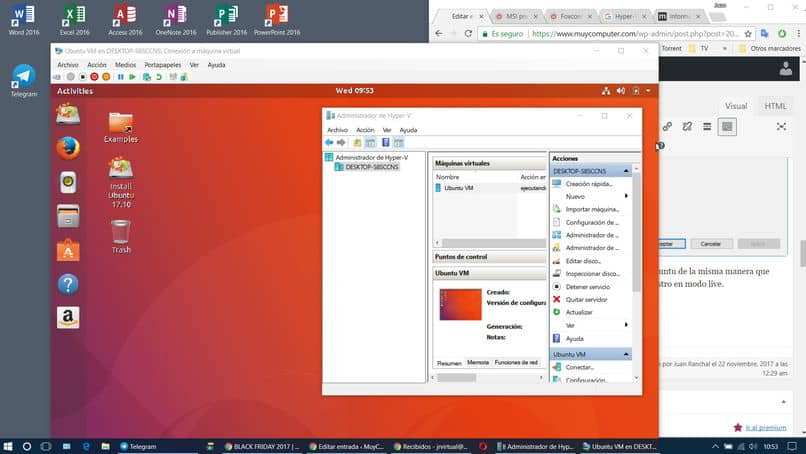Click the green Start icon in VM toolbar
Viewport: 806px width, 454px height.
pyautogui.click(x=132, y=77)
